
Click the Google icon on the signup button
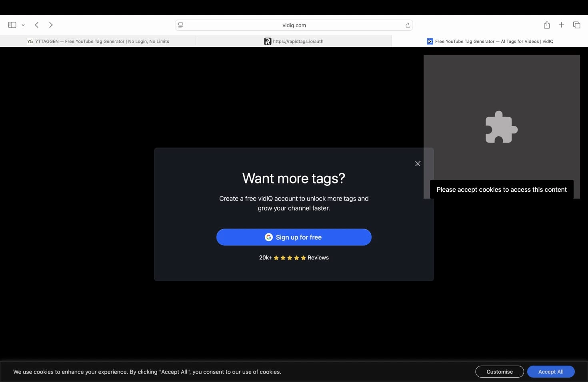click(x=268, y=237)
